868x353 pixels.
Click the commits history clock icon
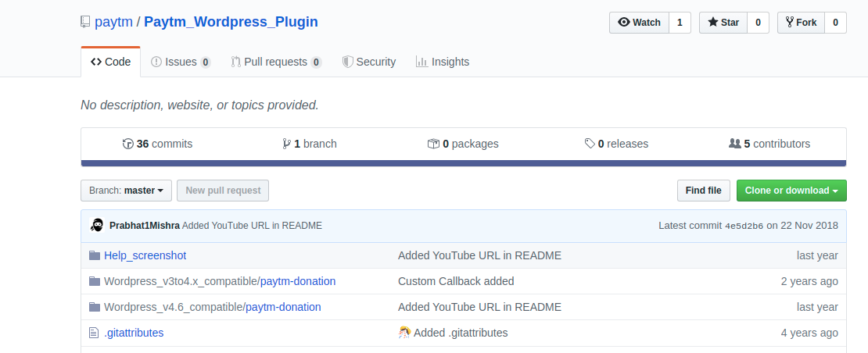click(x=128, y=144)
